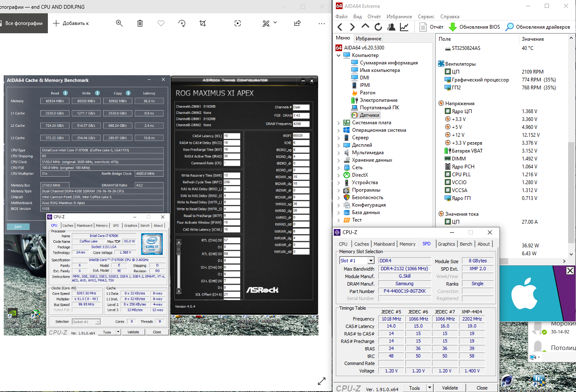
Task: Open the three-dots more menu in Photos
Action: point(322,23)
